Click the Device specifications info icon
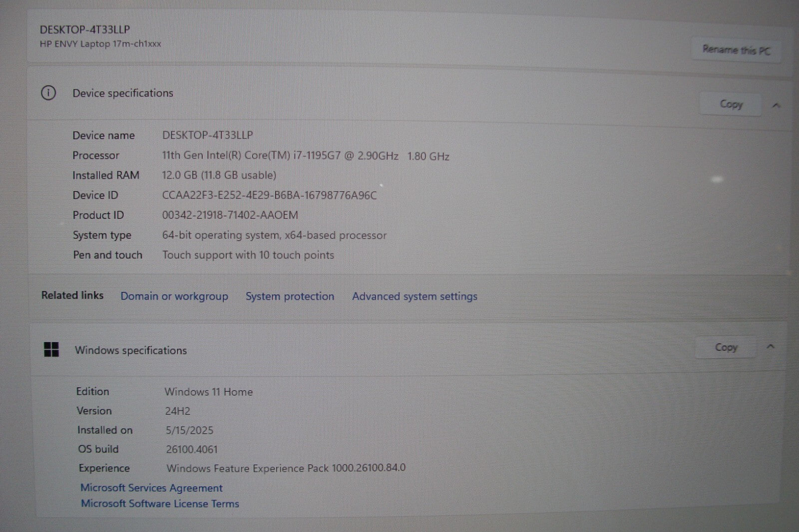Viewport: 799px width, 532px height. 48,93
